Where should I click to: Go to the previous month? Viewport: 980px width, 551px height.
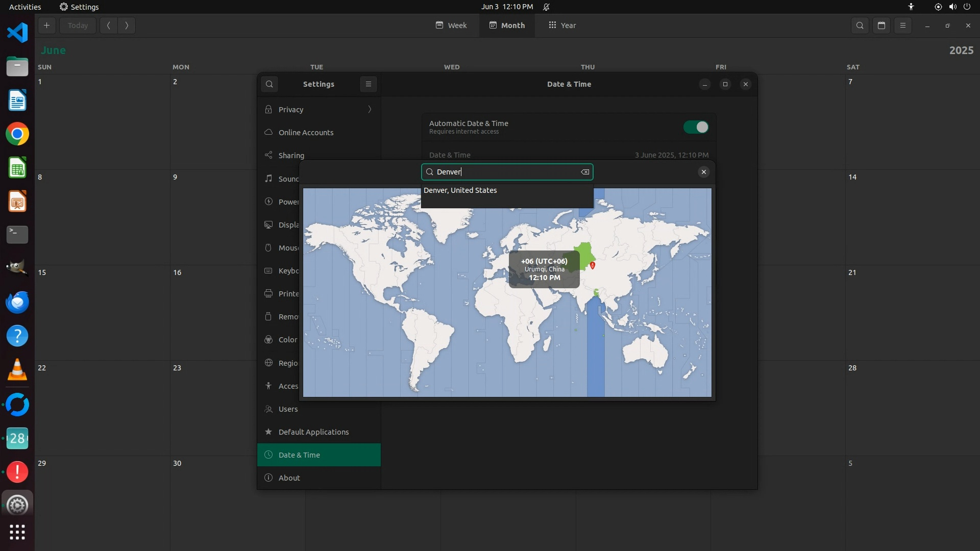coord(109,26)
